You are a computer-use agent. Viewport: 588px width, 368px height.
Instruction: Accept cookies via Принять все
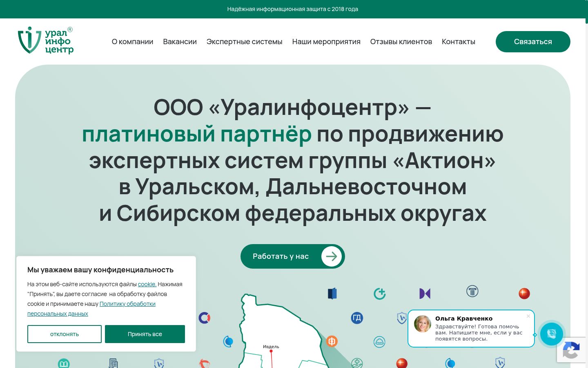pos(145,334)
